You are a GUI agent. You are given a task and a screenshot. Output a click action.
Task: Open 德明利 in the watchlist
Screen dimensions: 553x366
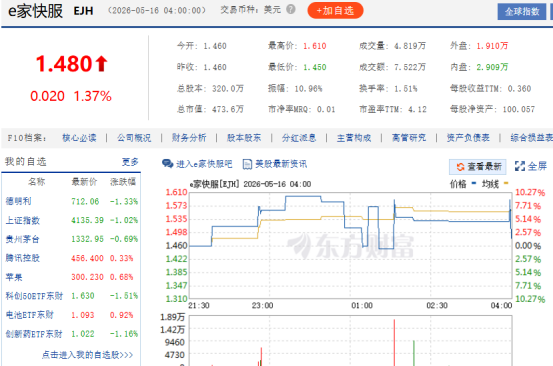tap(18, 201)
